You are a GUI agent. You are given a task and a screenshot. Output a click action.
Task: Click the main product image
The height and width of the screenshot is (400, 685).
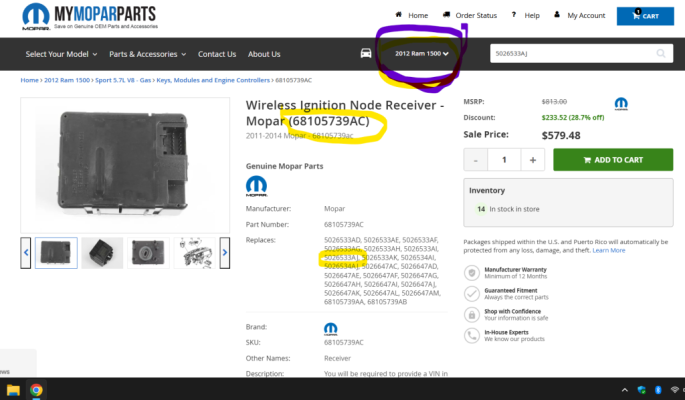125,165
